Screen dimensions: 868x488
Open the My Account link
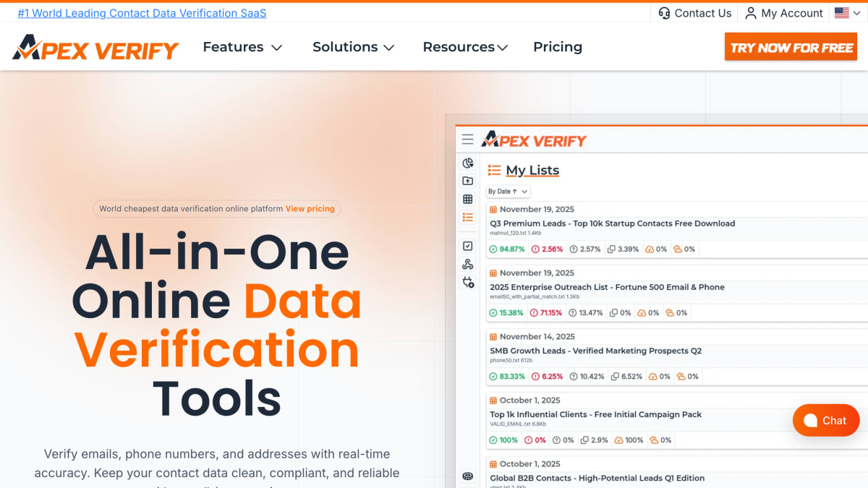(785, 13)
